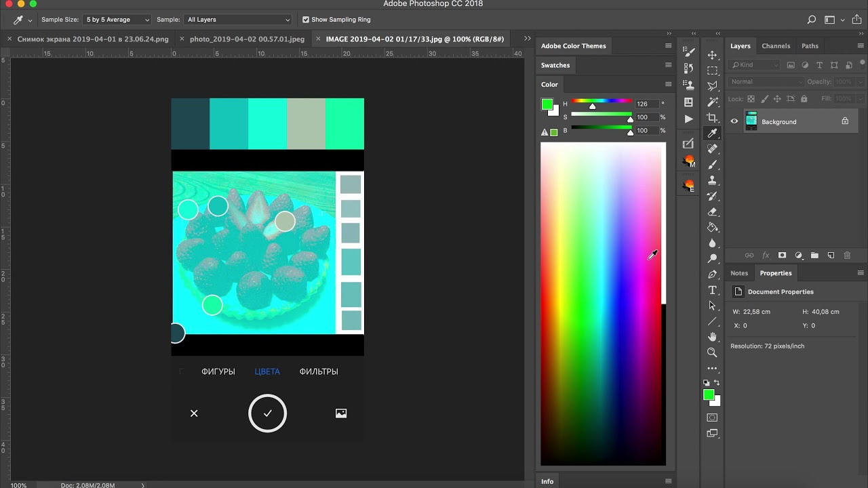Select the Crop tool
Screen dimensions: 868x488
tap(712, 118)
